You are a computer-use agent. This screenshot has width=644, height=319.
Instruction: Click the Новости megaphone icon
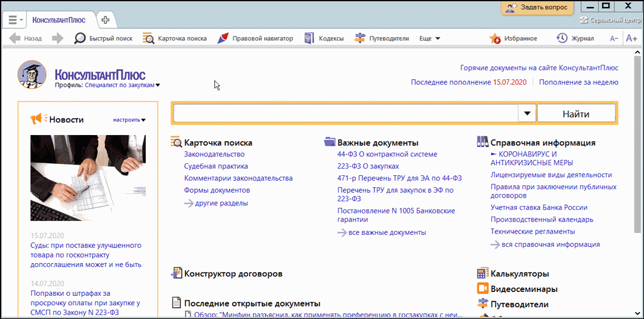pyautogui.click(x=39, y=119)
